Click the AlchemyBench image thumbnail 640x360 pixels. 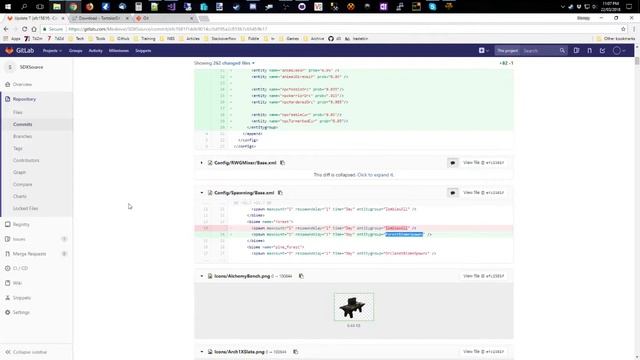click(x=354, y=307)
